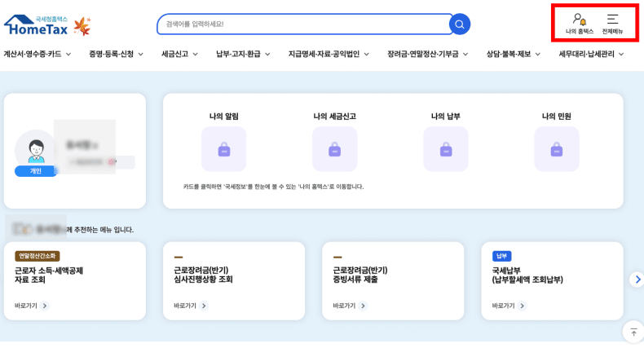
Task: Open the 나의 알림 lock card
Action: pos(224,149)
